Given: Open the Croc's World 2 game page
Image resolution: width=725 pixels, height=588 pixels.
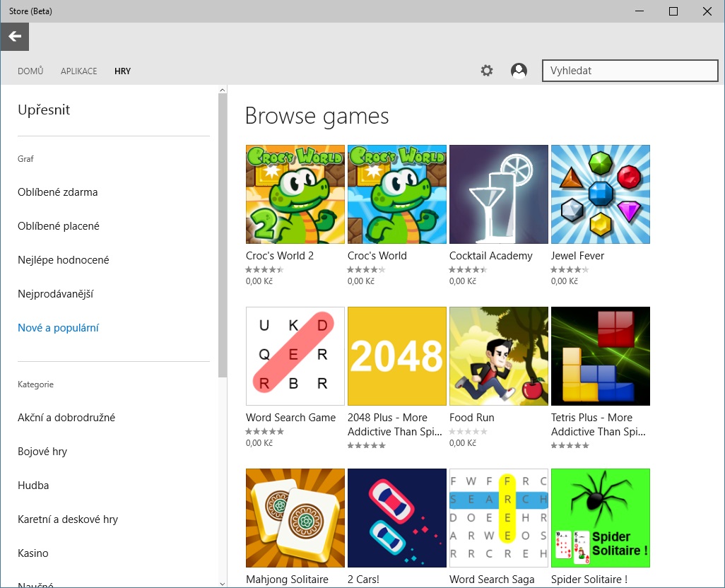Looking at the screenshot, I should tap(295, 194).
